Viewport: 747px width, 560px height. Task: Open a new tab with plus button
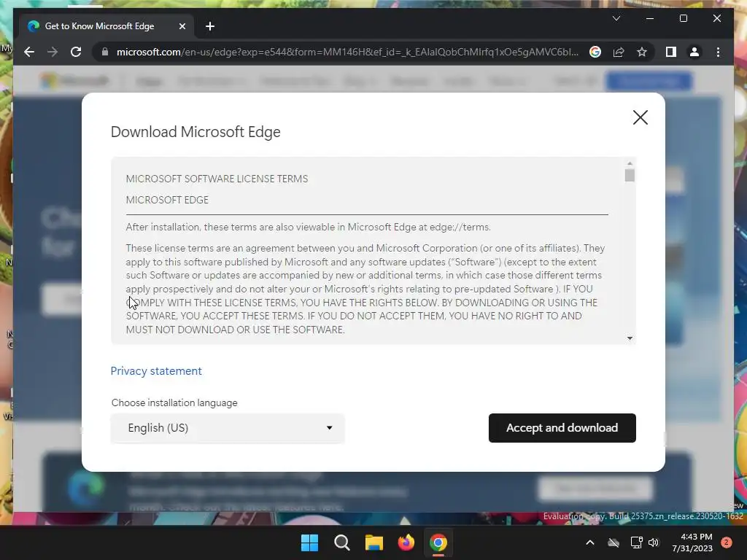coord(210,26)
